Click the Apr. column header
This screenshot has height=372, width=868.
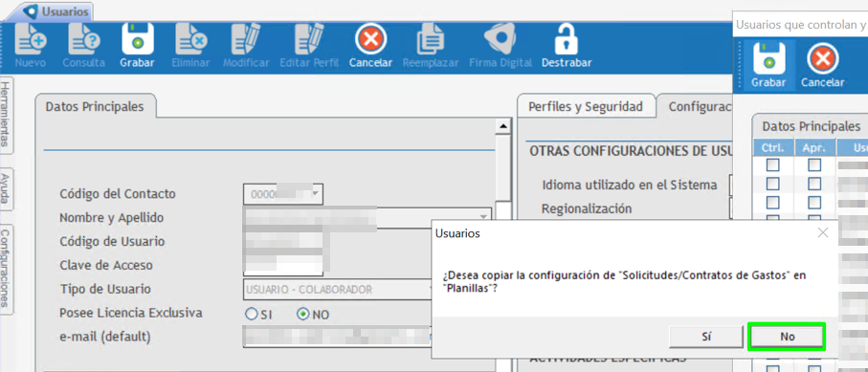coord(814,147)
